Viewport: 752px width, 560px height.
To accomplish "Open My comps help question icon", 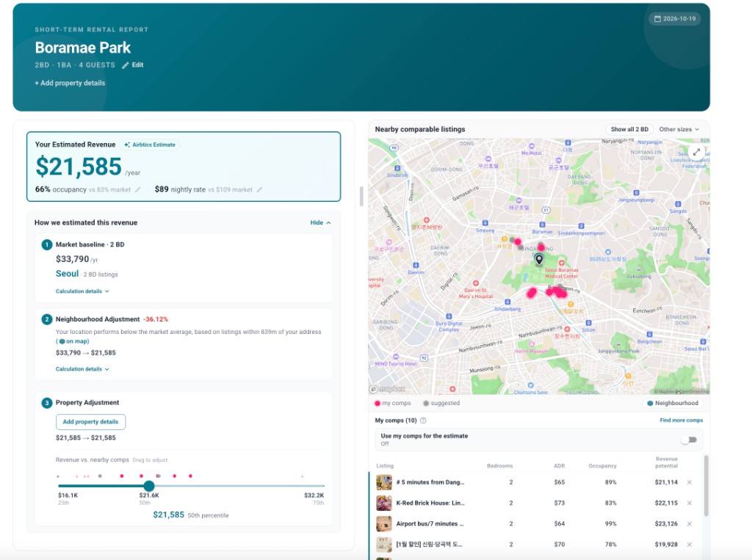I will (x=423, y=421).
